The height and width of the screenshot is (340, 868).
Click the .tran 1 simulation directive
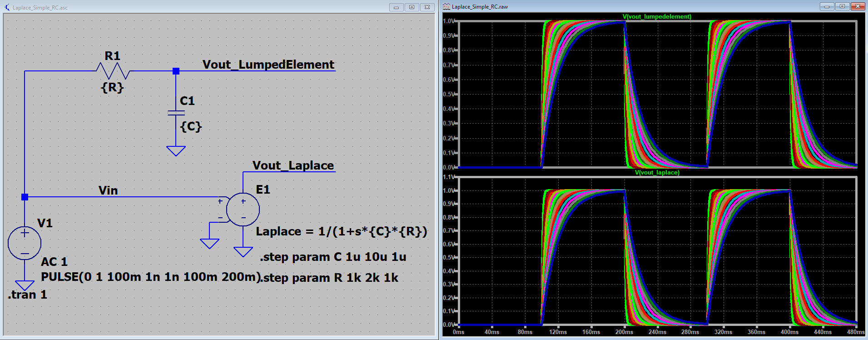click(27, 295)
